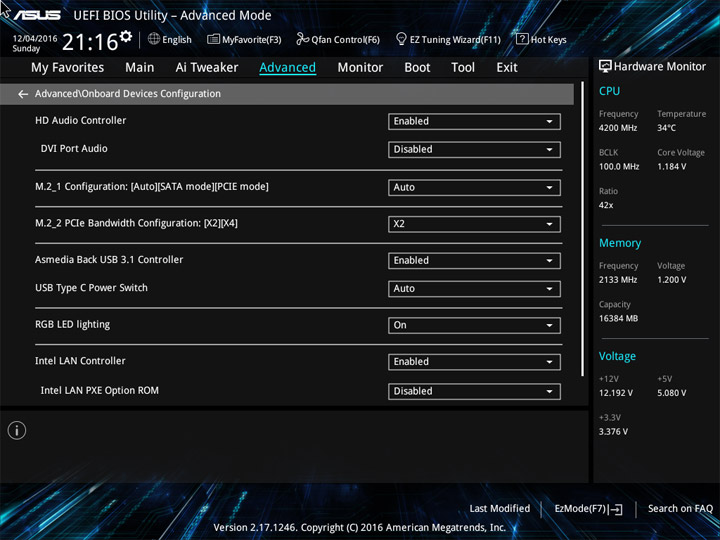This screenshot has height=540, width=720.
Task: Open the Intel LAN Controller dropdown
Action: click(474, 362)
